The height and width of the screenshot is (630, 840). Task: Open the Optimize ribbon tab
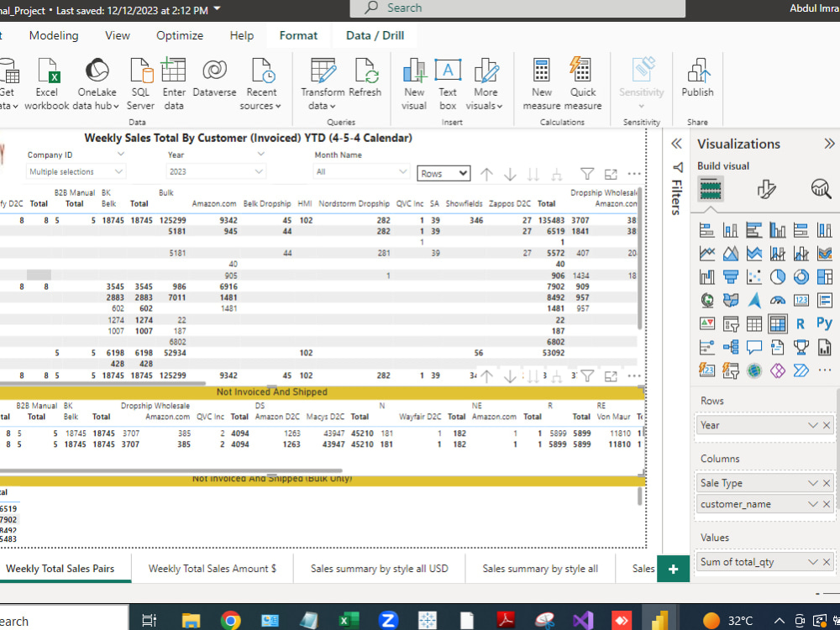click(180, 35)
